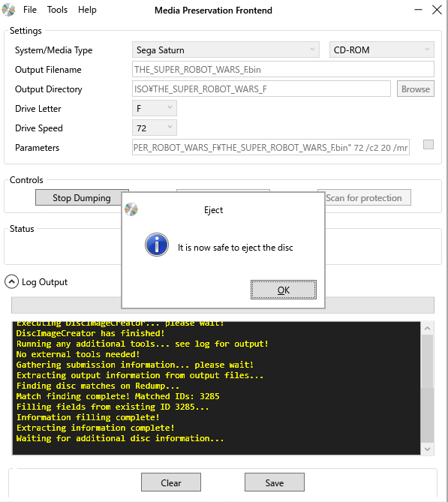Open the Drive Speed dropdown
The height and width of the screenshot is (502, 448).
click(x=155, y=128)
